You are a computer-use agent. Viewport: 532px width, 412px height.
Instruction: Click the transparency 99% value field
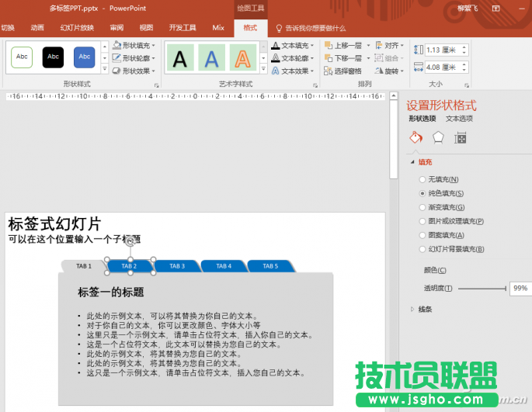click(520, 289)
